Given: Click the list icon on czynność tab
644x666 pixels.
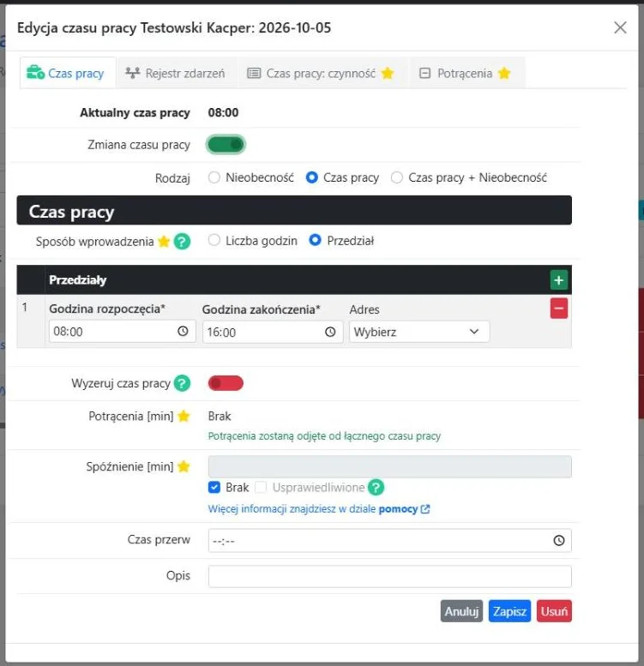Looking at the screenshot, I should (x=254, y=73).
